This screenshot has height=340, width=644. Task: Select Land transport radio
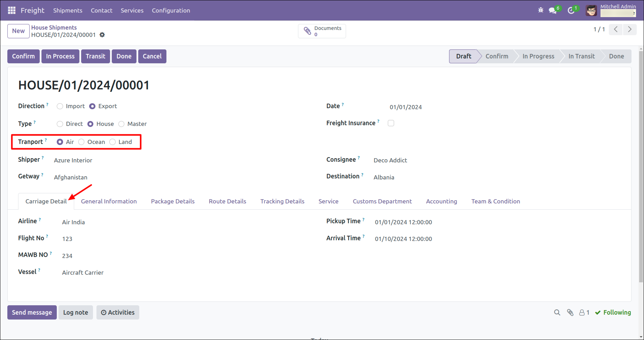(x=112, y=142)
